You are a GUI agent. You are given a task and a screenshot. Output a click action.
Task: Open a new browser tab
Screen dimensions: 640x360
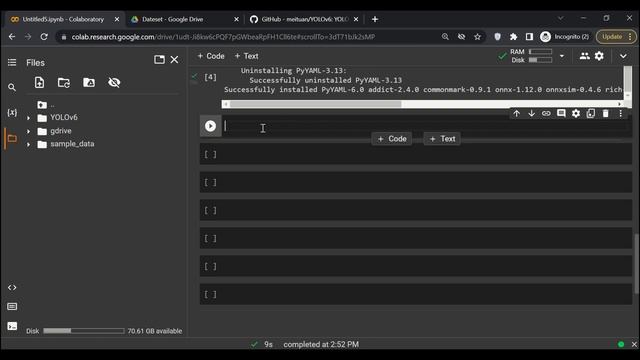click(375, 19)
